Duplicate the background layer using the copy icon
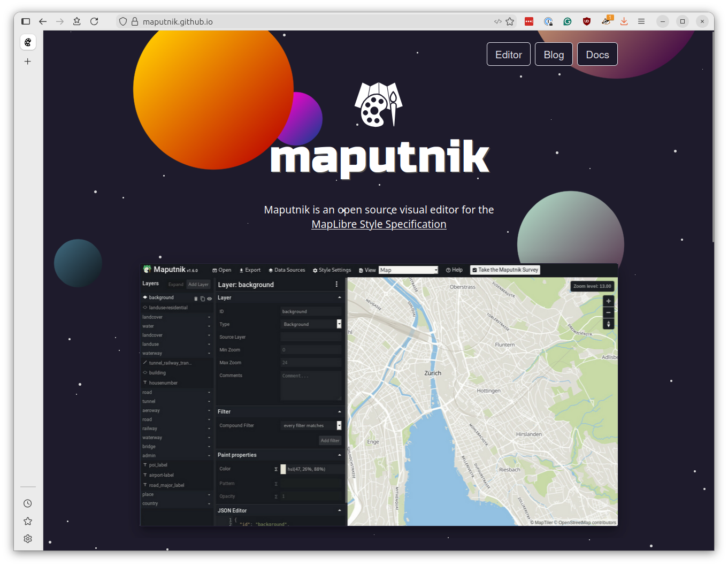Image resolution: width=728 pixels, height=566 pixels. [202, 298]
